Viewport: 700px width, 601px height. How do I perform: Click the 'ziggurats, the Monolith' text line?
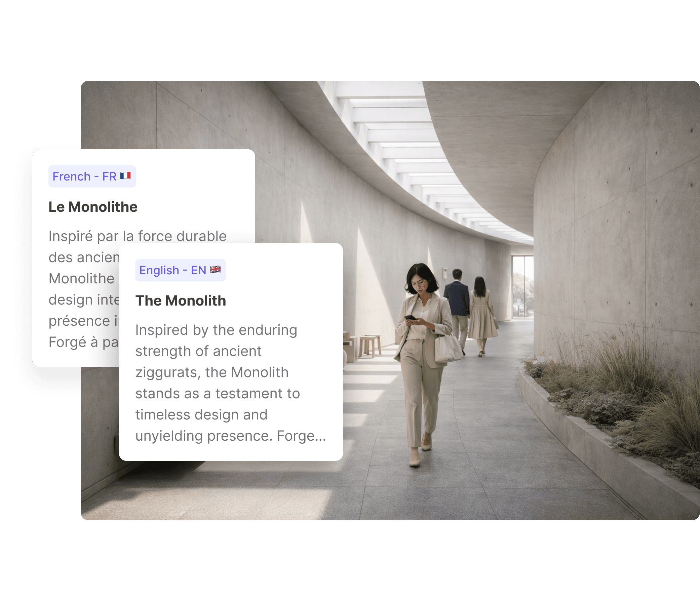tap(212, 373)
